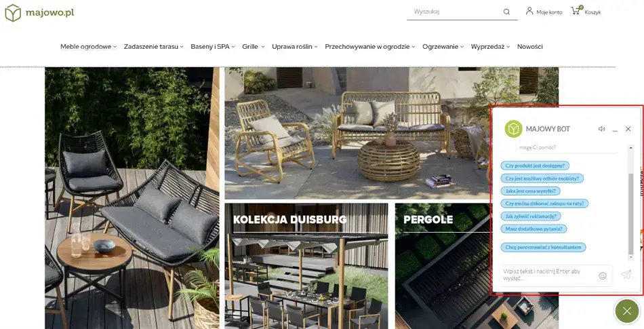Choose 'Chcę porozmawiać z konsultantem' option
Viewport: 644px width, 329px height.
click(x=543, y=248)
